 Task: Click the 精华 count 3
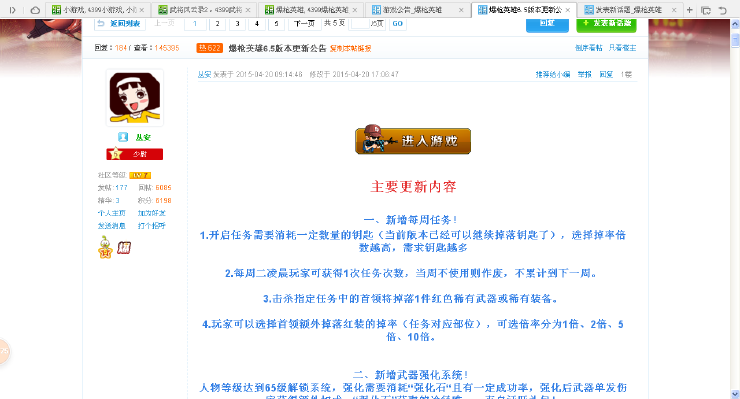point(118,200)
